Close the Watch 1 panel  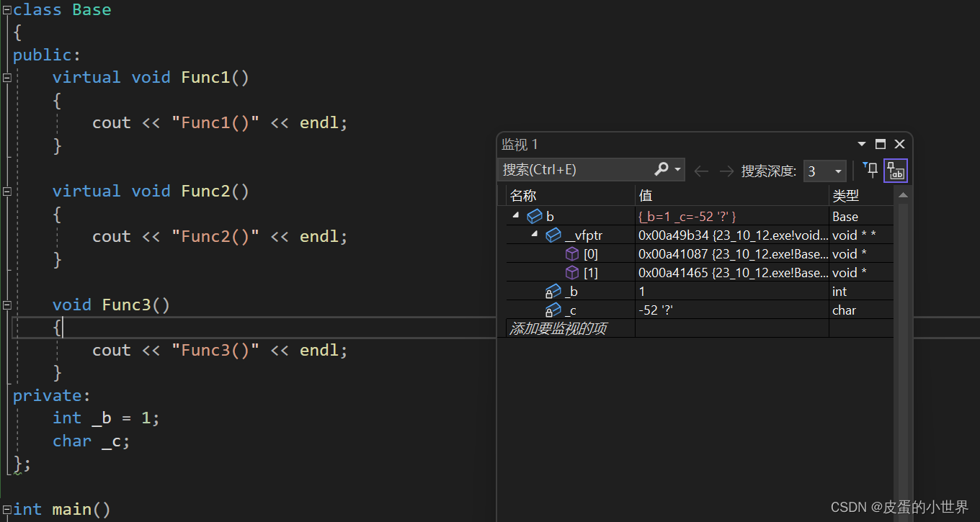(899, 144)
